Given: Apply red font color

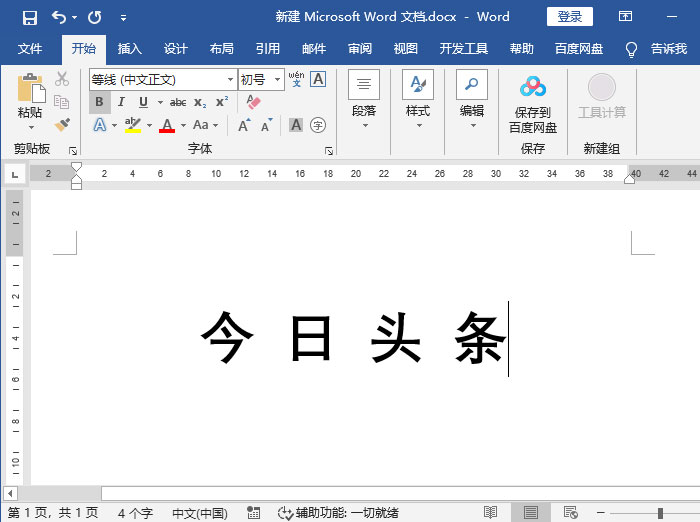Looking at the screenshot, I should click(x=167, y=125).
